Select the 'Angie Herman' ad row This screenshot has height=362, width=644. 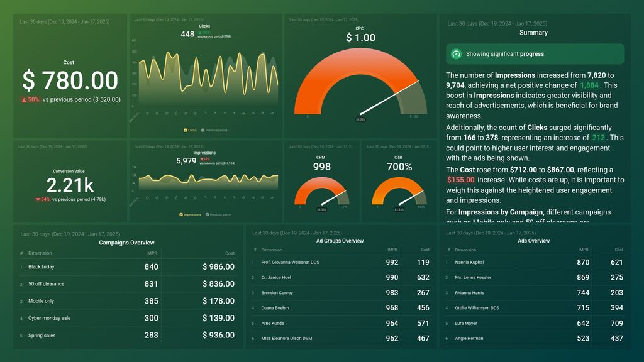pyautogui.click(x=535, y=338)
